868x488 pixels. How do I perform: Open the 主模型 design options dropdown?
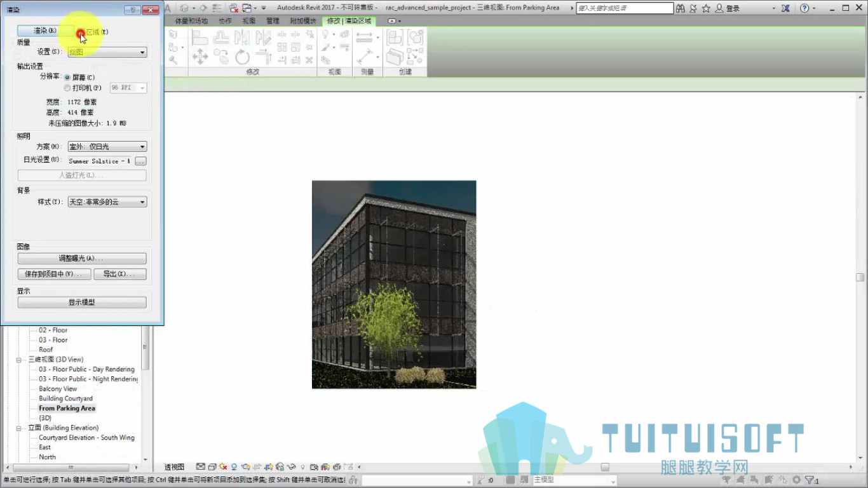[x=574, y=480]
